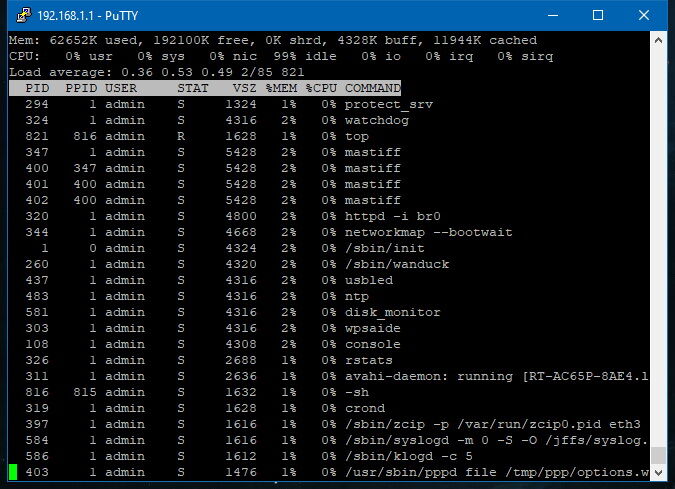The width and height of the screenshot is (675, 489).
Task: Click the disk_monitor process name
Action: click(393, 313)
